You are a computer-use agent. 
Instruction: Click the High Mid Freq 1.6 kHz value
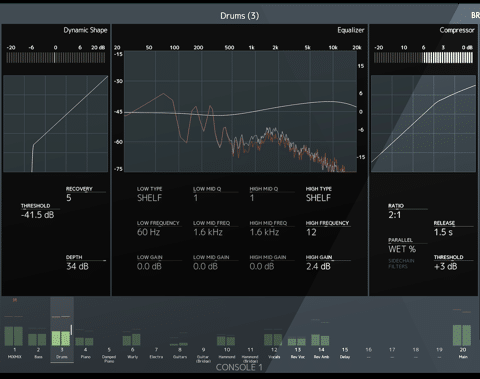click(x=264, y=232)
